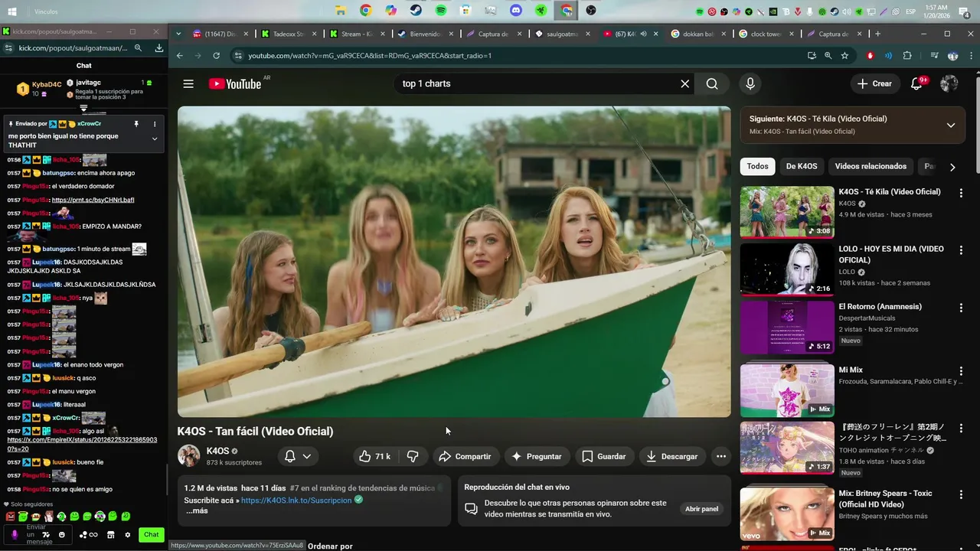Reload the YouTube page

click(x=216, y=55)
